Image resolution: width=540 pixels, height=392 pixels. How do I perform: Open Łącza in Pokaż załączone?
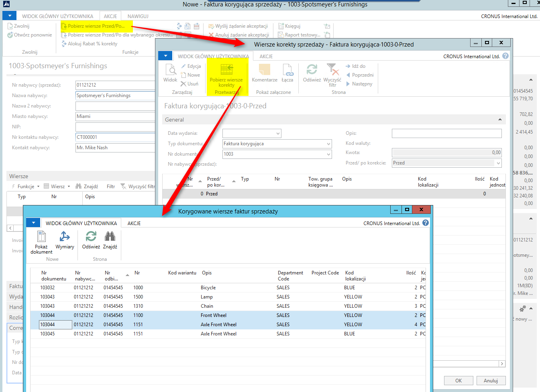coord(287,73)
